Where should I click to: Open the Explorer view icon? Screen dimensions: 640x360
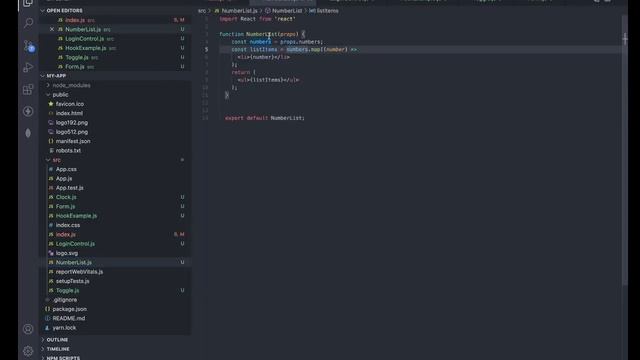[28, 3]
